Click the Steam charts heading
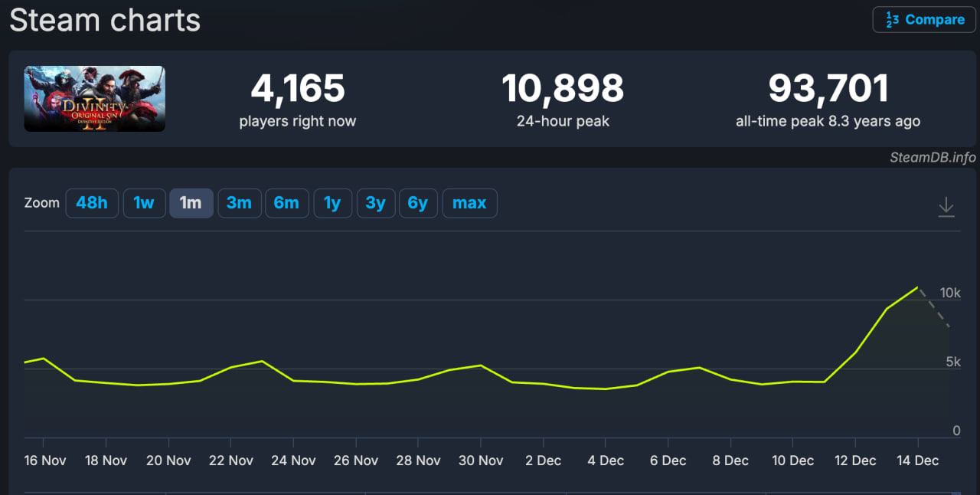 click(105, 20)
